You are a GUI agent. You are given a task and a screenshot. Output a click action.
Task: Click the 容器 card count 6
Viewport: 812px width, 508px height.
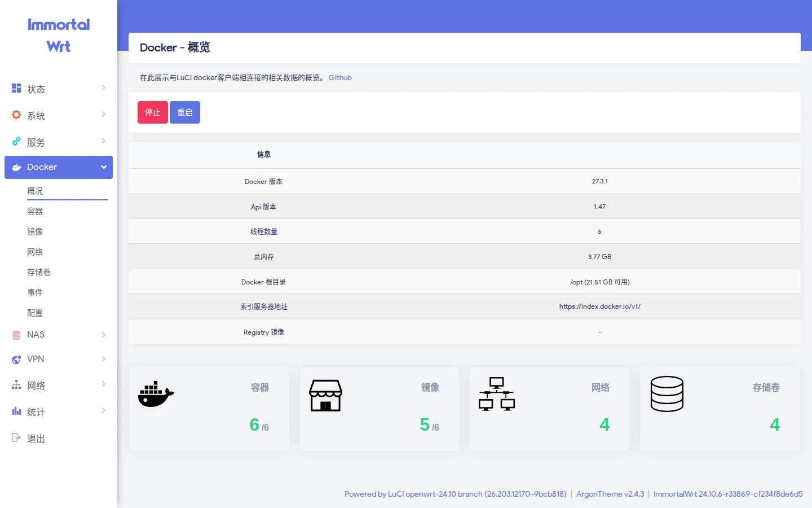coord(254,424)
